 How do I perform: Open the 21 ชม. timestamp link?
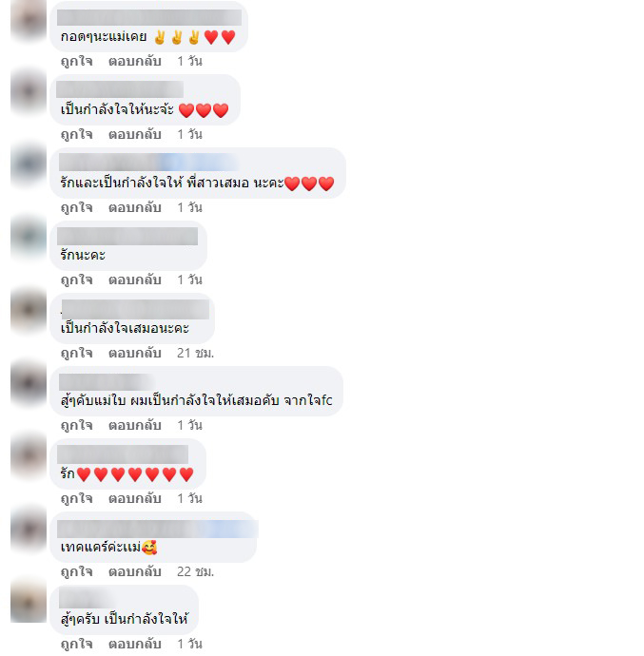tap(195, 353)
